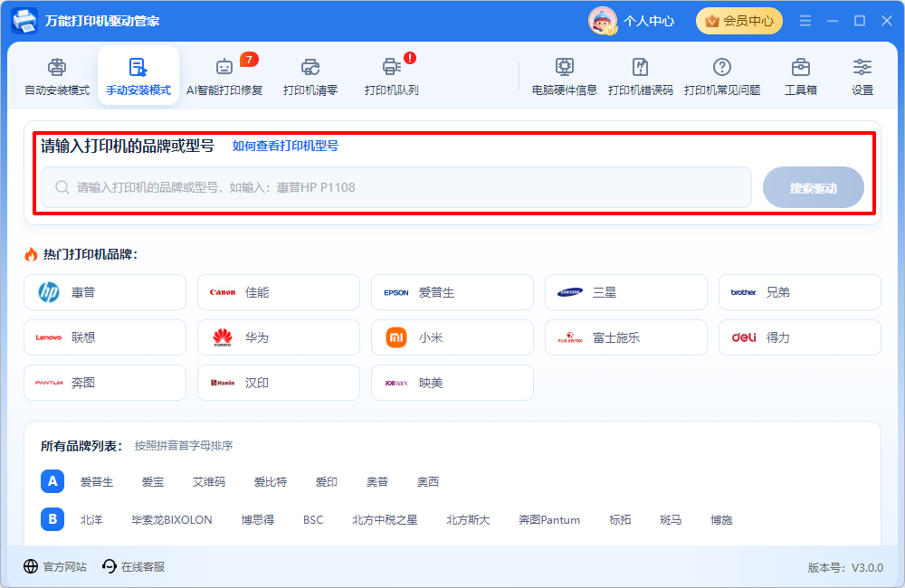Screen dimensions: 905x588
Task: Choose 北洋 in brand list
Action: pos(91,520)
